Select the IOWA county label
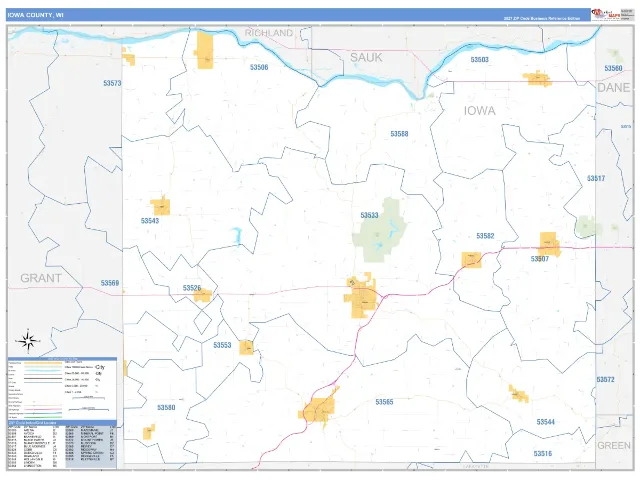The height and width of the screenshot is (480, 640). [x=480, y=111]
